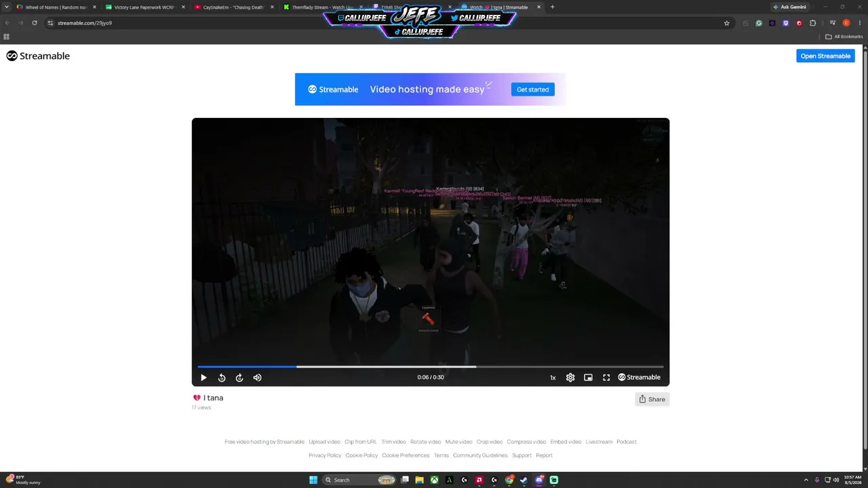Image resolution: width=868 pixels, height=488 pixels.
Task: Click the Open Streamable button
Action: pos(825,56)
